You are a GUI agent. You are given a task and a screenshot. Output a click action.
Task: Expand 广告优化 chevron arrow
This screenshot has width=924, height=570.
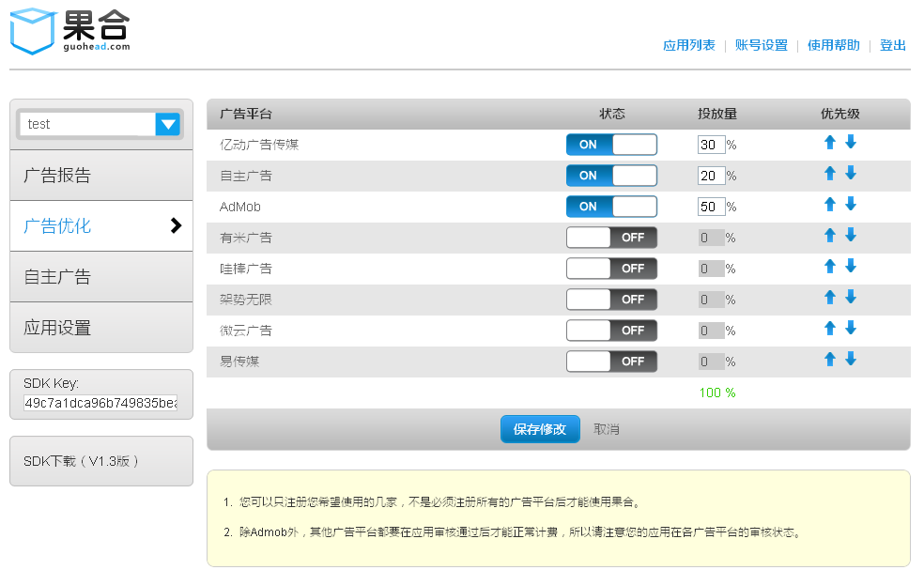point(176,225)
